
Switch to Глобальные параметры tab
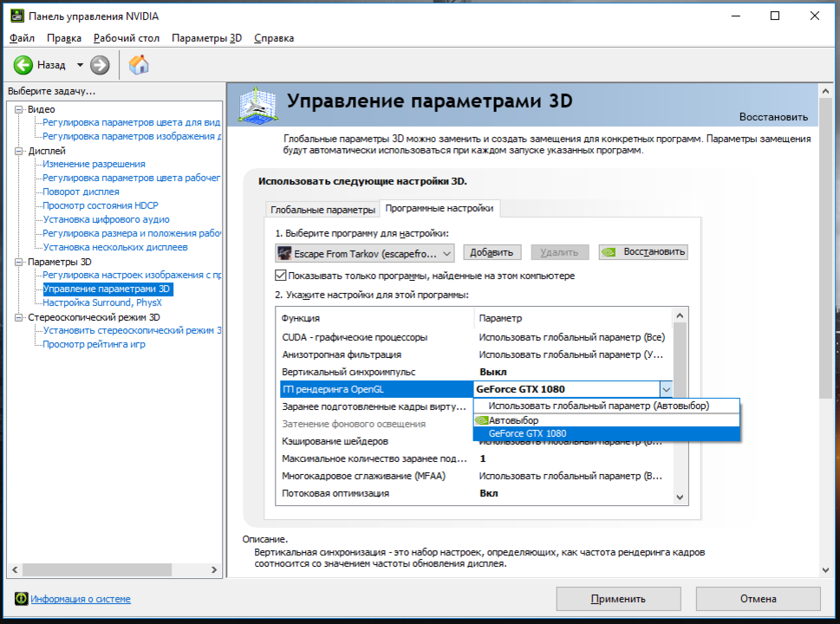(322, 210)
